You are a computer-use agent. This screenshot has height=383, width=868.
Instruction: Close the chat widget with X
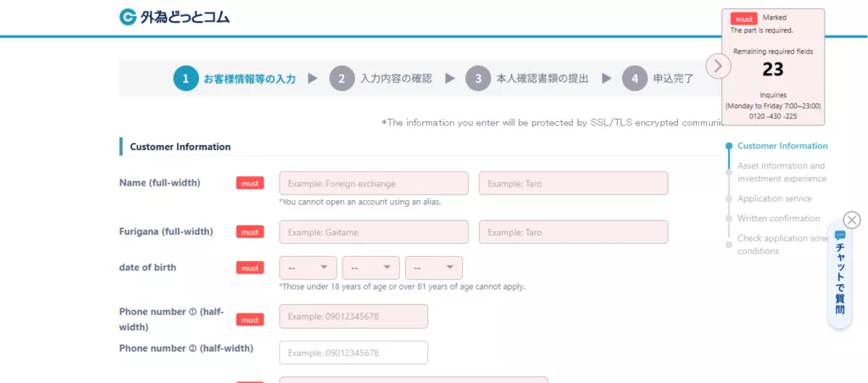[x=852, y=220]
